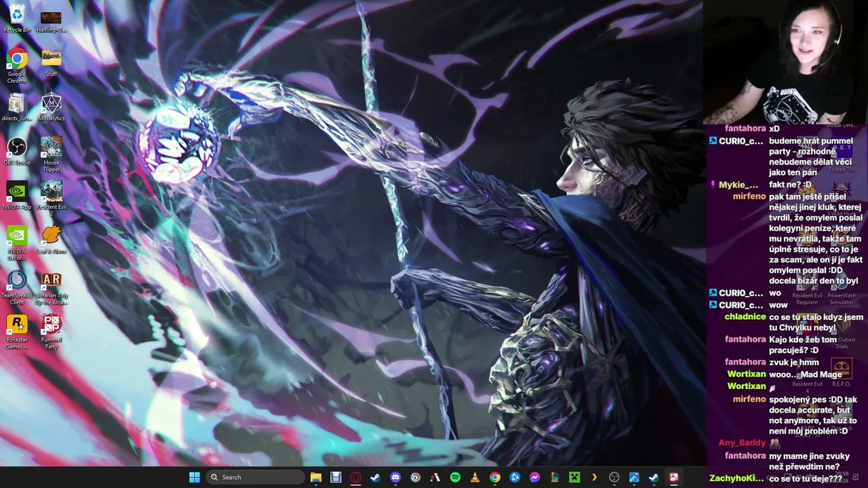Open File Explorer from the taskbar
868x488 pixels.
(316, 477)
